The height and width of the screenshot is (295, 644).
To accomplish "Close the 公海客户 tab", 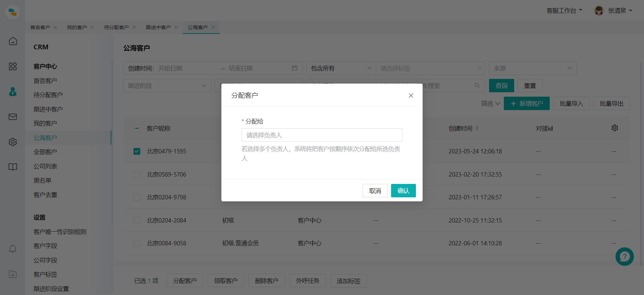I will (x=213, y=27).
